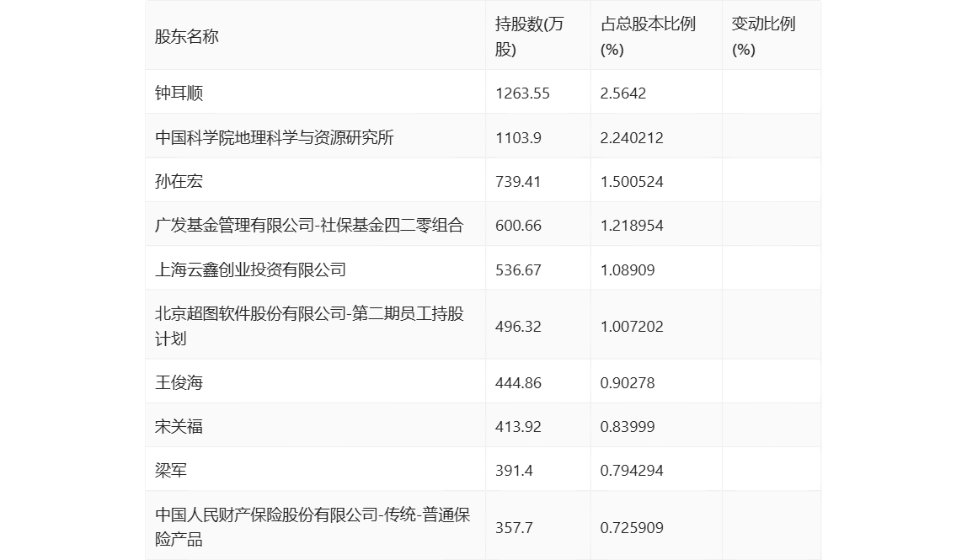This screenshot has height=560, width=967.
Task: Select the value 496.32
Action: [518, 326]
